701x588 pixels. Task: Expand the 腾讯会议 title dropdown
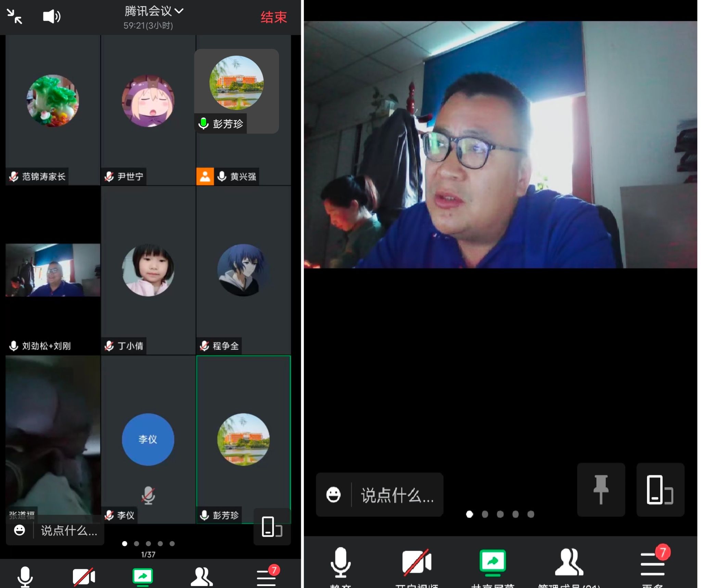coord(154,11)
